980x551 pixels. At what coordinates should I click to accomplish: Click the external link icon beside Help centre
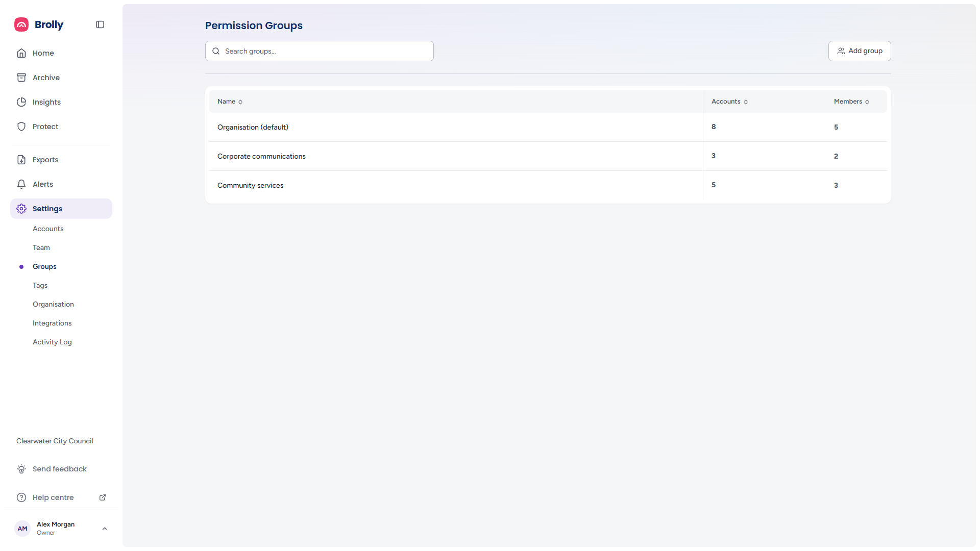coord(103,497)
